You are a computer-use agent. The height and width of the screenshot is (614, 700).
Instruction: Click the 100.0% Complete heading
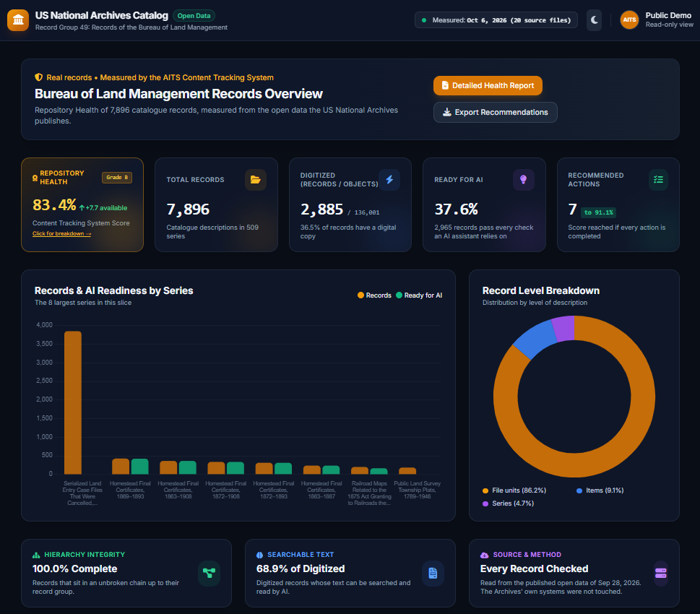pos(75,568)
